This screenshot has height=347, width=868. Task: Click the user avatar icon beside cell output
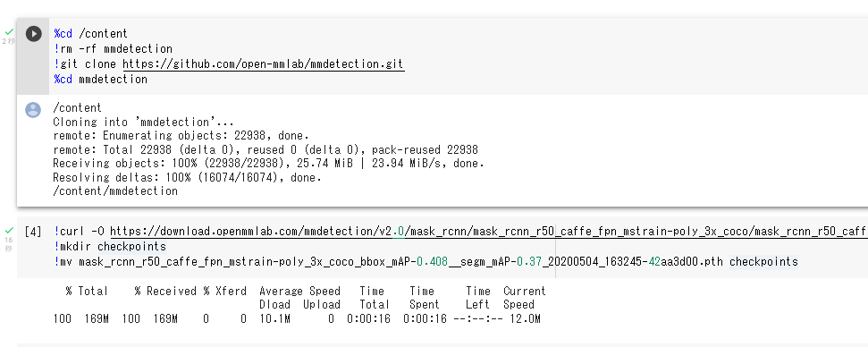[x=33, y=110]
